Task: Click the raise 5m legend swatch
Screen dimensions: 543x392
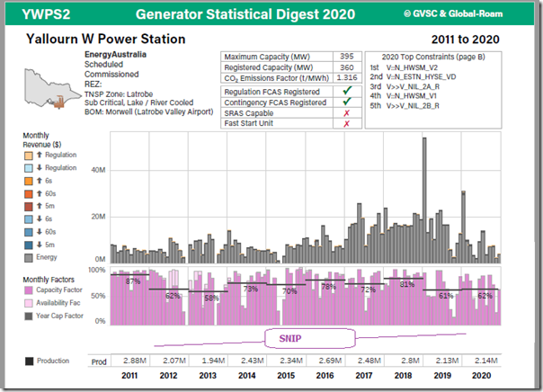Action: 29,207
